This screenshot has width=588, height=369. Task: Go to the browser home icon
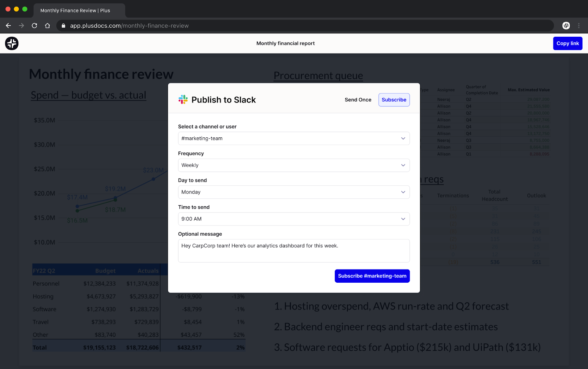coord(47,26)
